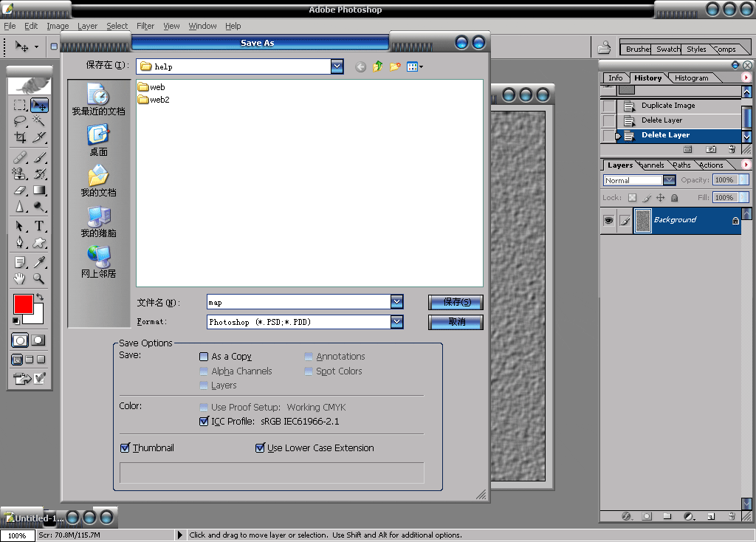Click the red foreground color swatch

coord(23,304)
